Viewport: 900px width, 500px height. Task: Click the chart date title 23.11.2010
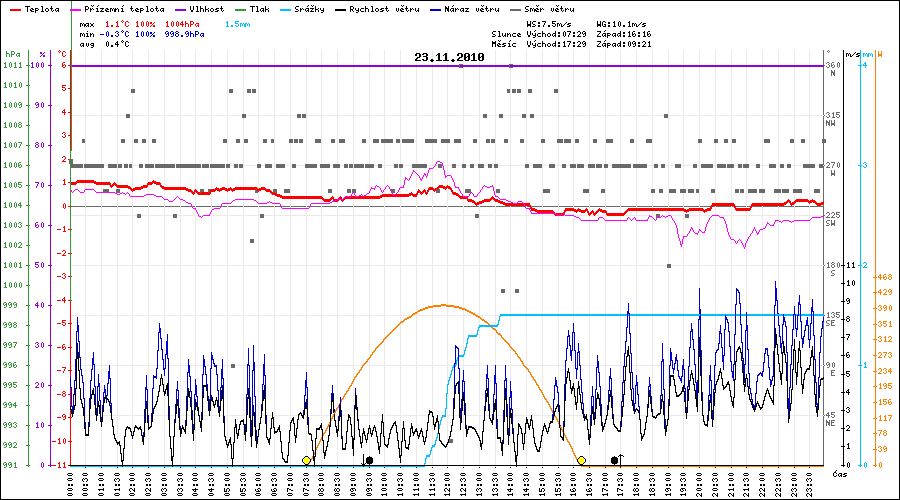tap(449, 57)
